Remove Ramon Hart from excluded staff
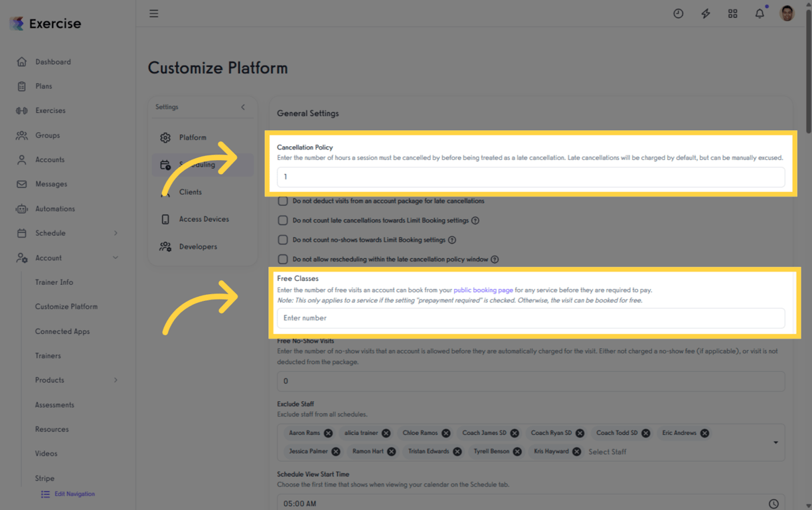Screen dimensions: 812x510 coord(391,452)
